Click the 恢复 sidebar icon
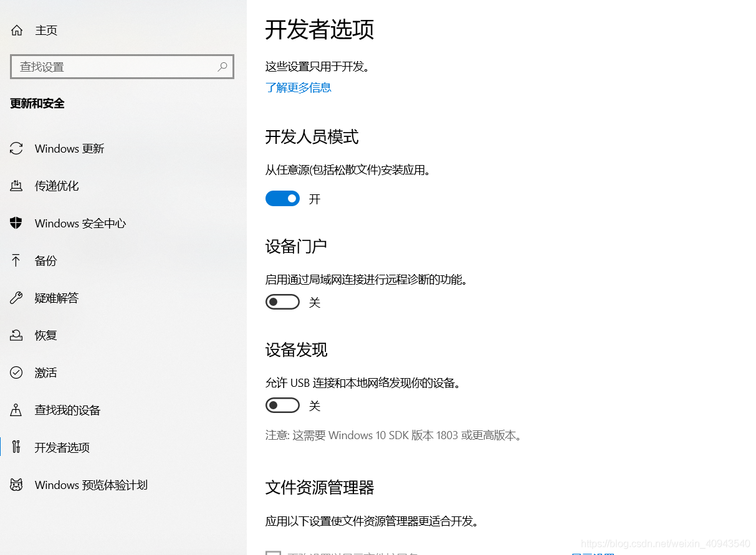The height and width of the screenshot is (555, 756). click(16, 335)
